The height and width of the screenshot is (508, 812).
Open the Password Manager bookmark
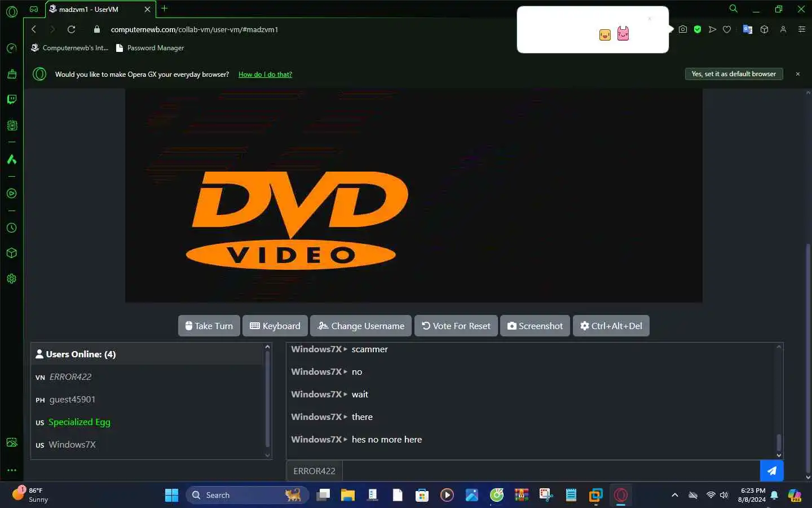150,48
